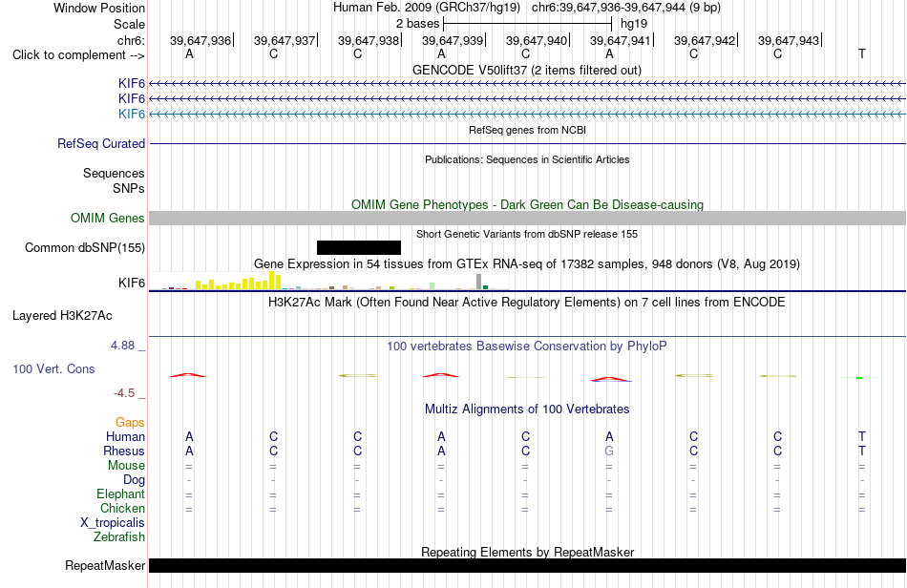Click the small green PhyloP mark at far right

[x=859, y=378]
